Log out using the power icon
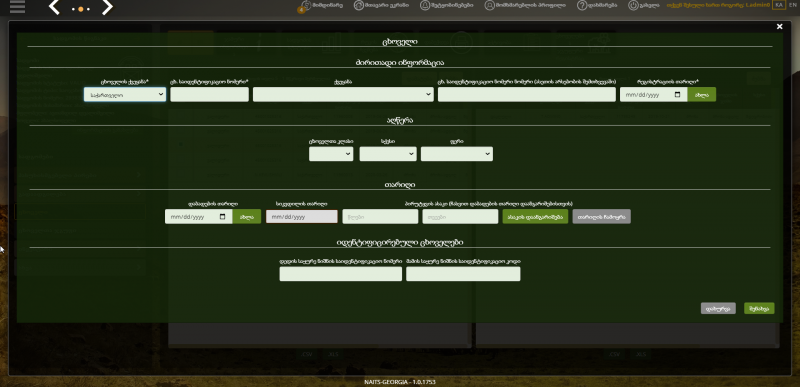 633,5
